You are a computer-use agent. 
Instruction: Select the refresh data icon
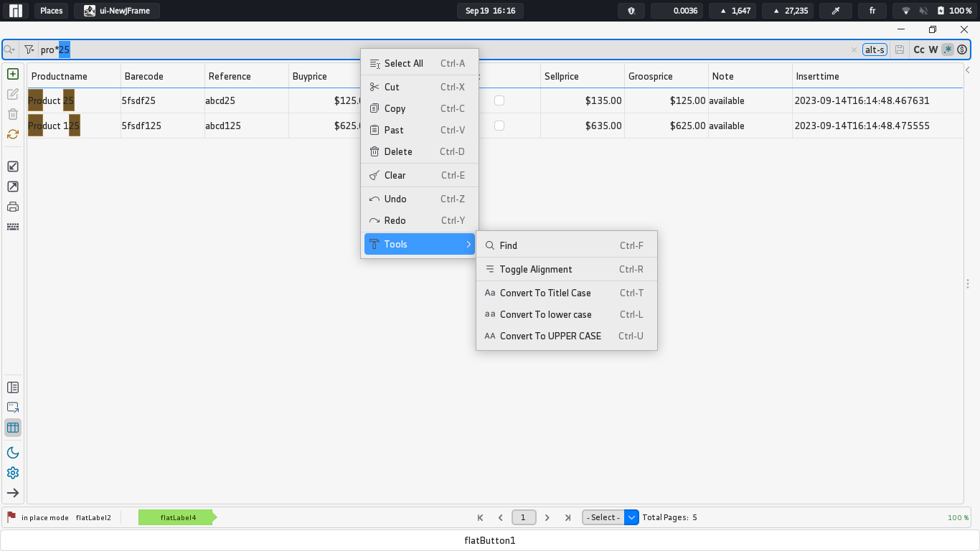click(12, 133)
